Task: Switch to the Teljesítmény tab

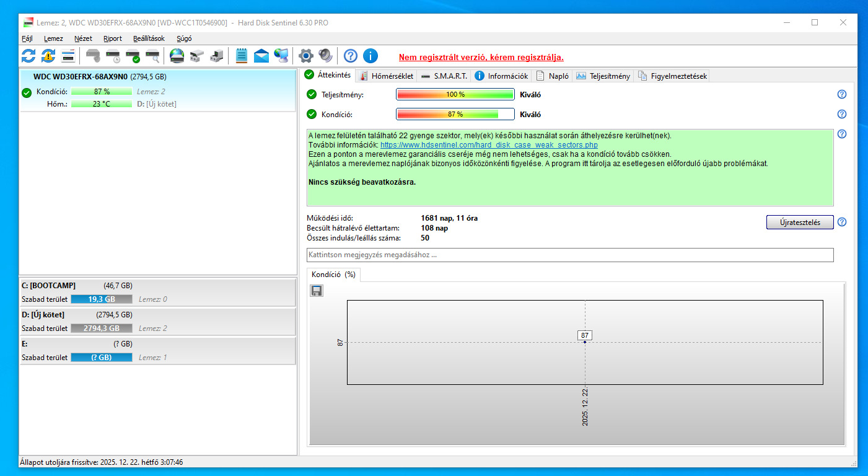Action: pos(603,76)
